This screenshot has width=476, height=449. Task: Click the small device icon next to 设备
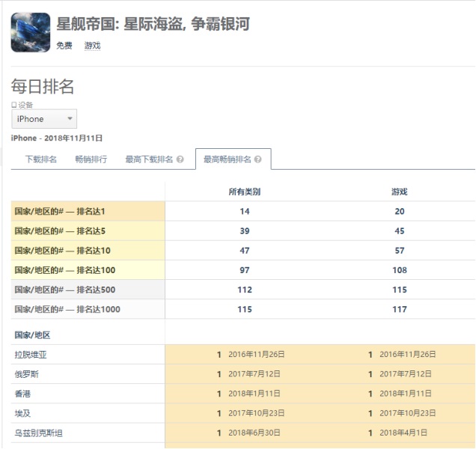tap(13, 106)
